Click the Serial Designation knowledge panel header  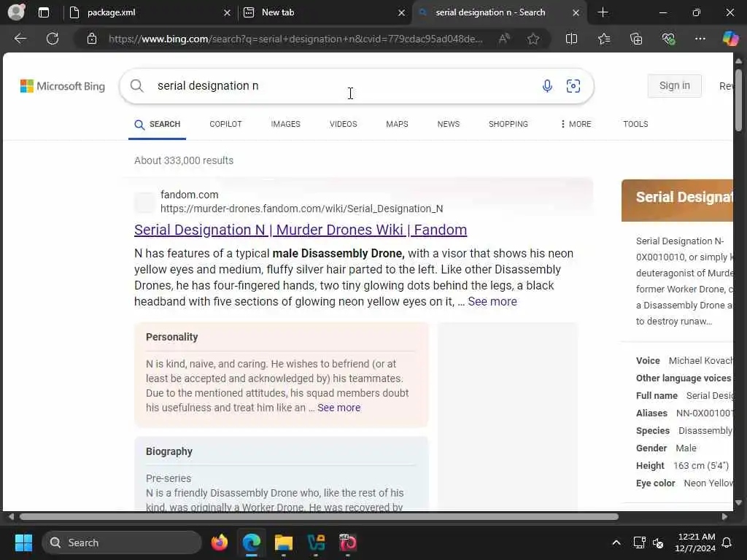[x=677, y=200]
